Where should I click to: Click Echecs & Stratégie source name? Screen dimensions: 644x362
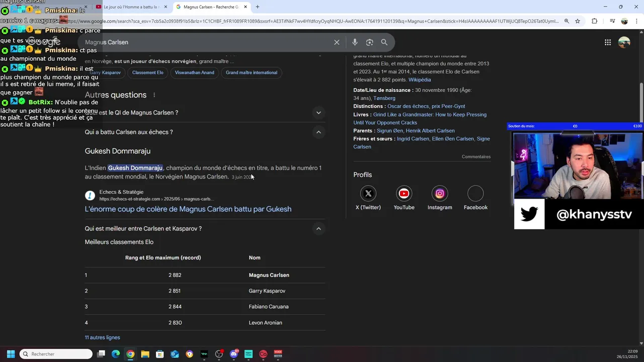(x=121, y=192)
